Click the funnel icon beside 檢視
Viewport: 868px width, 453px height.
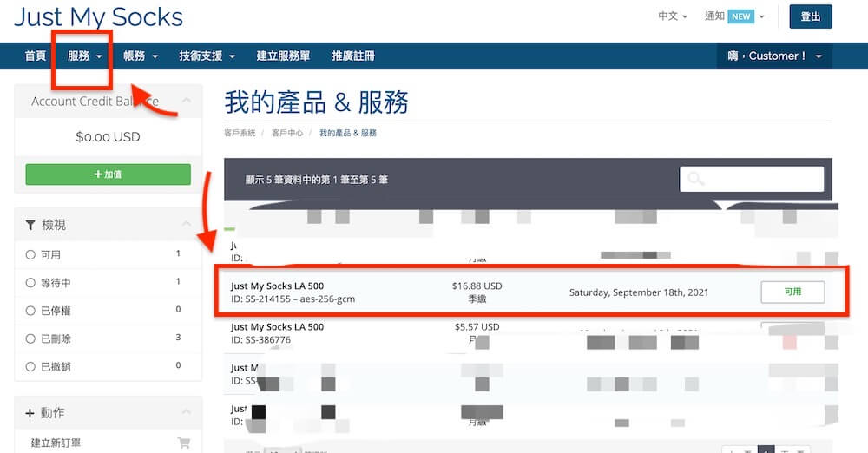click(30, 225)
